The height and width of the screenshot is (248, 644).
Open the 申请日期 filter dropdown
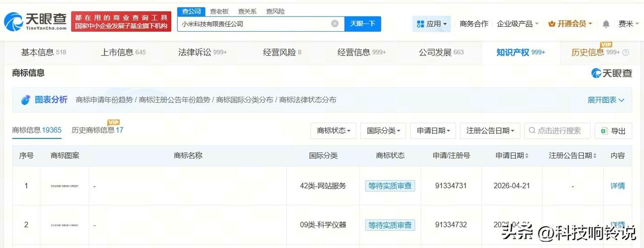[x=433, y=131]
